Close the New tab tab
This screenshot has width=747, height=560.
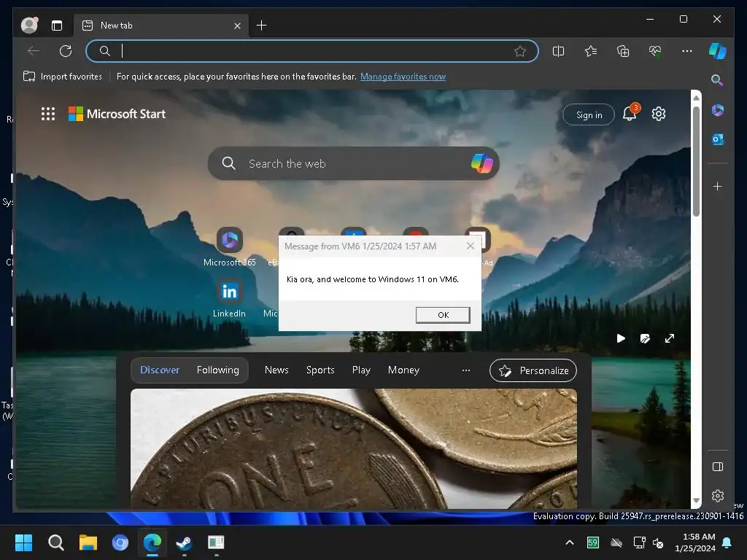(x=237, y=26)
